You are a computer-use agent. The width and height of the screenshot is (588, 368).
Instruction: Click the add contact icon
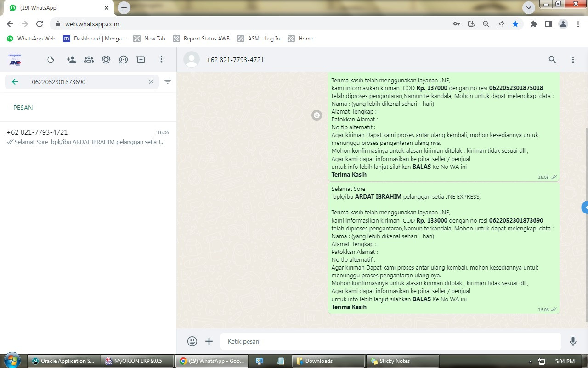click(71, 60)
